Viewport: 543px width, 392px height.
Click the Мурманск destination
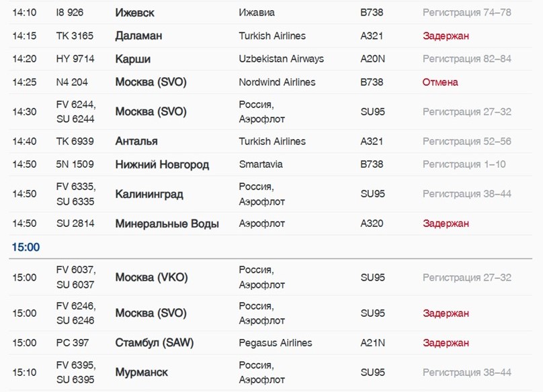[x=141, y=373]
